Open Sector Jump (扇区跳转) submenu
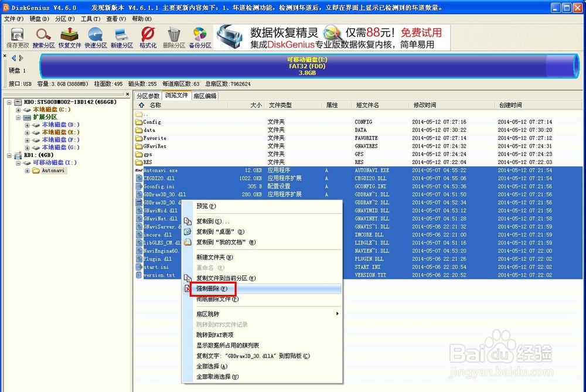Image resolution: width=586 pixels, height=392 pixels. (x=262, y=314)
